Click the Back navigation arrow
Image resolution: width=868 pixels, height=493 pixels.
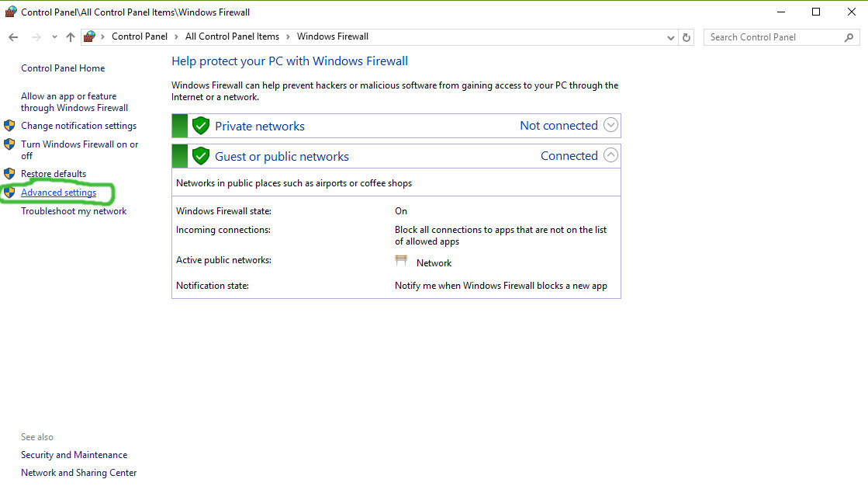[13, 37]
